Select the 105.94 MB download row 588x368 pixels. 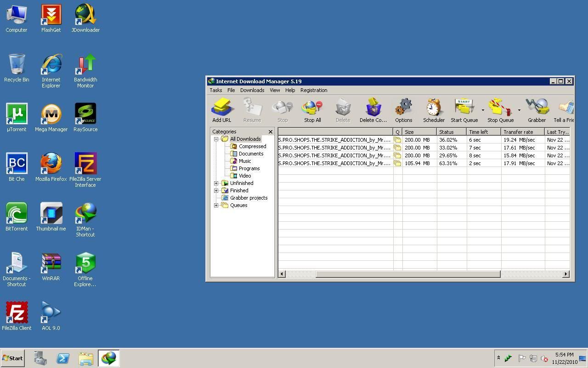click(x=424, y=163)
